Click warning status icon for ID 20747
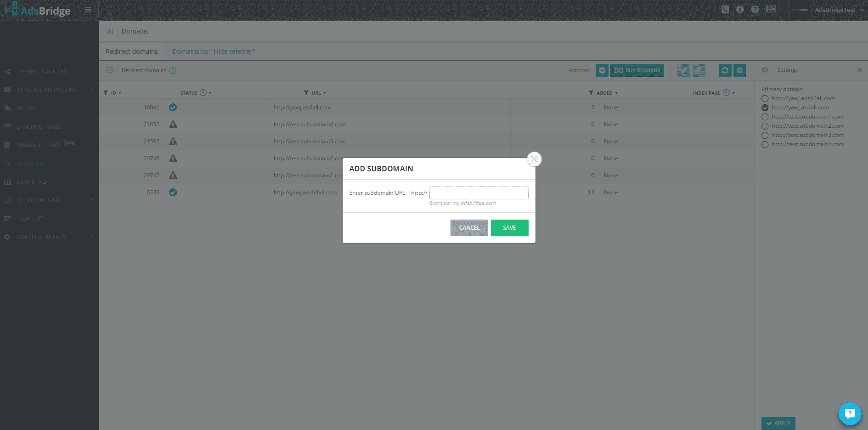The image size is (868, 430). point(173,175)
